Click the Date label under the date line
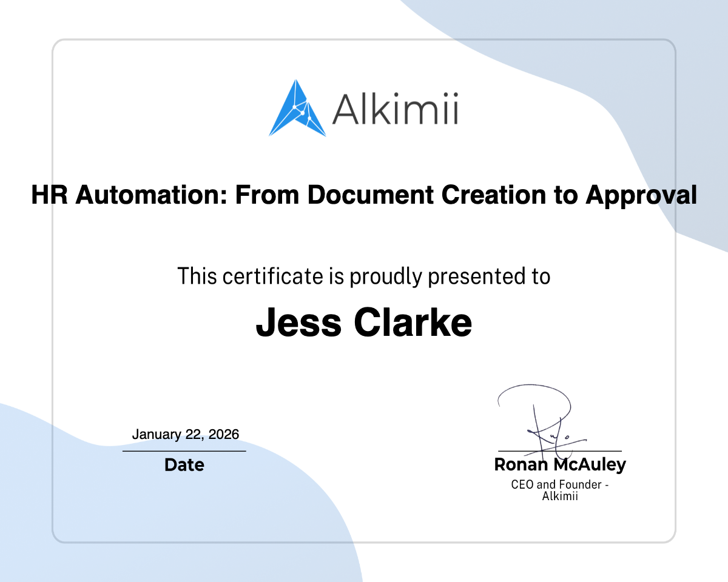 [x=184, y=465]
